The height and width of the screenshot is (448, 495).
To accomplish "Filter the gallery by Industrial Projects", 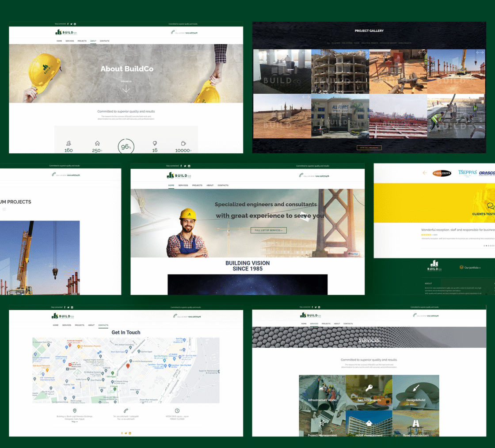I will click(369, 43).
